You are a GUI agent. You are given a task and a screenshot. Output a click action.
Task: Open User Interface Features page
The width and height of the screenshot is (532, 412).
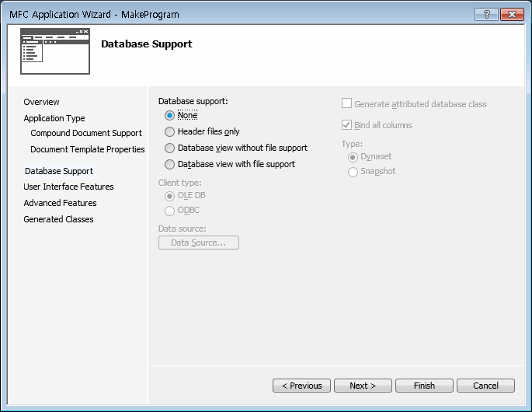tap(68, 187)
